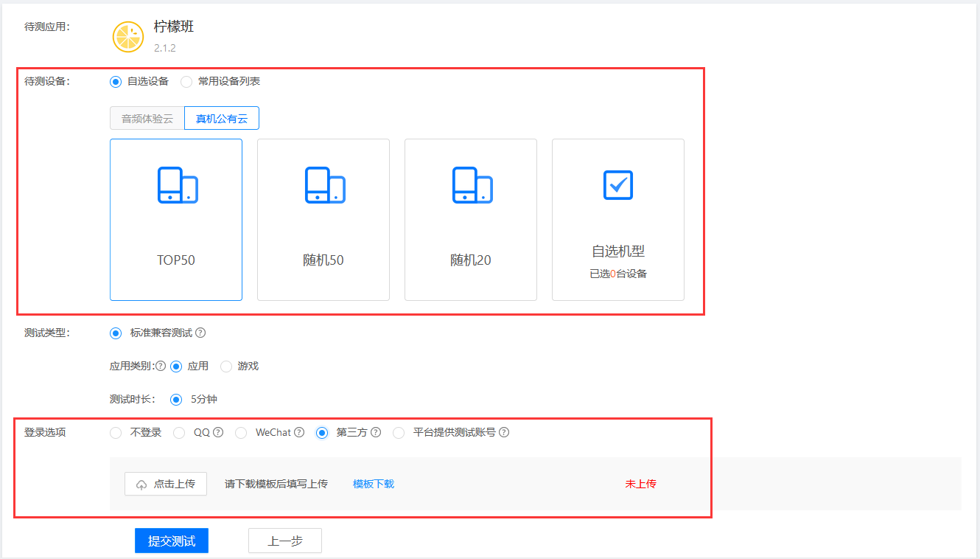Click the 随机20 phones icon
Viewport: 980px width, 559px height.
pos(470,185)
